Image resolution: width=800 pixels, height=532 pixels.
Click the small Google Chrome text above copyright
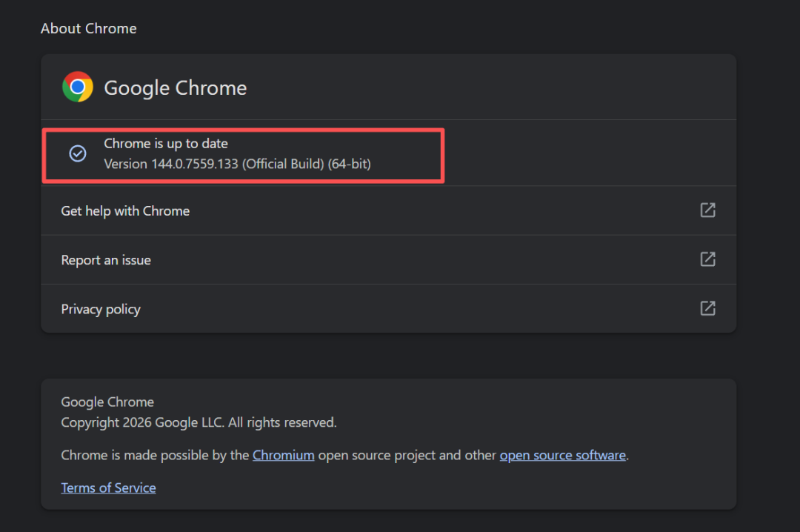pyautogui.click(x=107, y=402)
